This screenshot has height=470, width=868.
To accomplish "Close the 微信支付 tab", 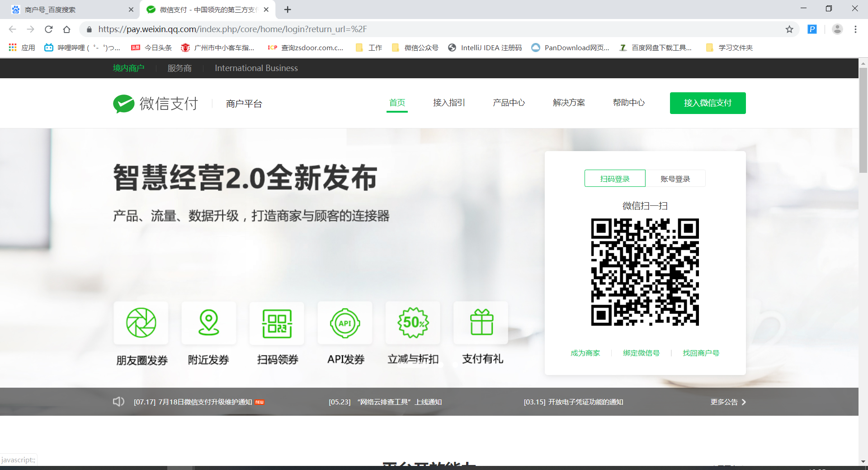I will [x=266, y=9].
